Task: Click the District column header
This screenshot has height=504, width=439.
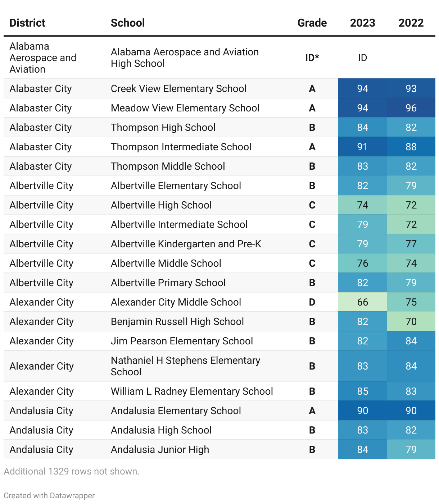Action: [x=27, y=23]
